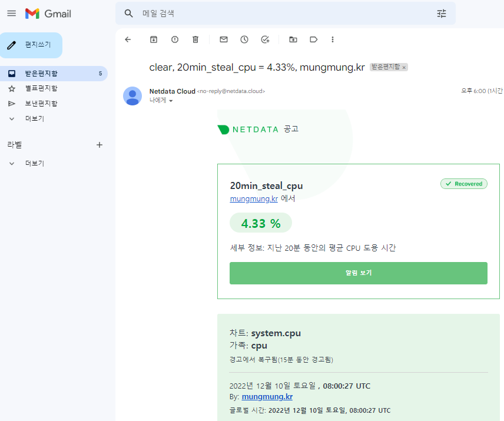The width and height of the screenshot is (504, 421).
Task: Click the inbox unread count 5
Action: tap(100, 74)
